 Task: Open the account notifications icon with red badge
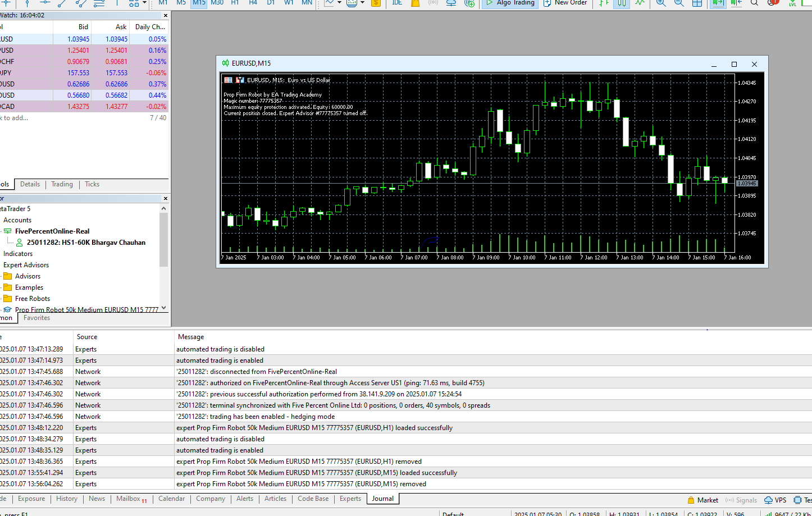point(773,3)
